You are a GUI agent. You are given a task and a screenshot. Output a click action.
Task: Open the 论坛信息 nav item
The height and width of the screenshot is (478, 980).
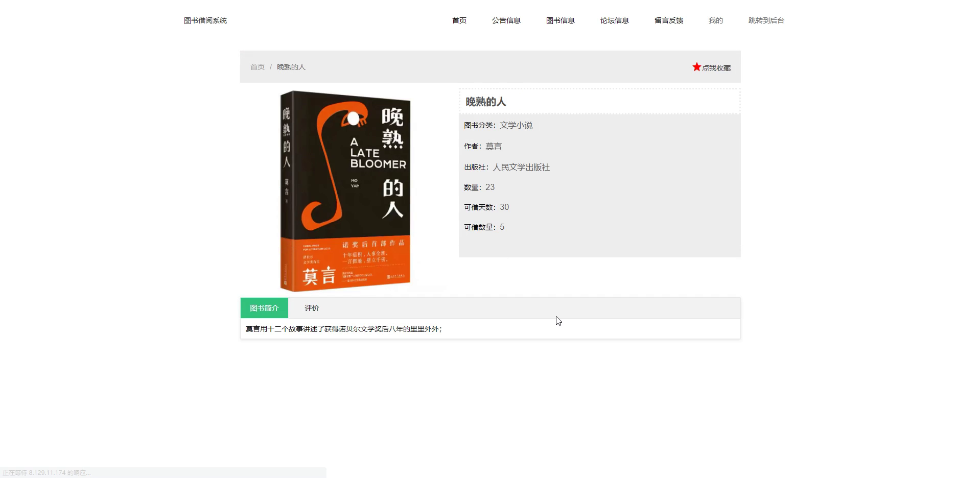pos(614,20)
